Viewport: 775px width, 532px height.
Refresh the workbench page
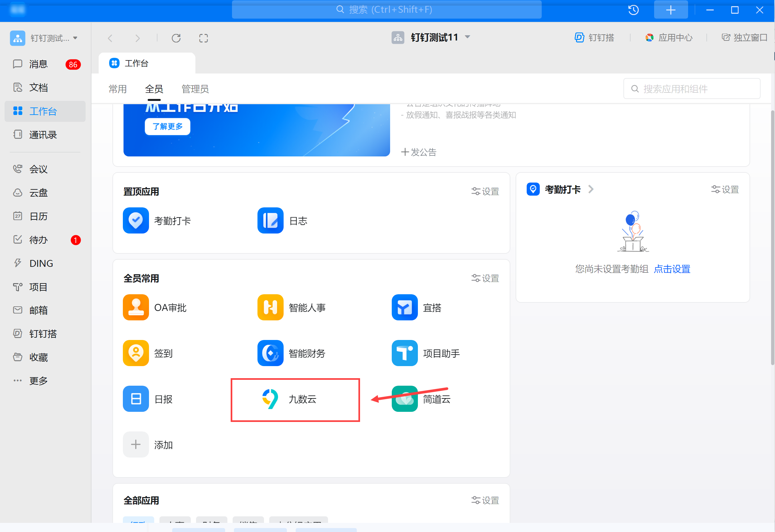coord(176,38)
